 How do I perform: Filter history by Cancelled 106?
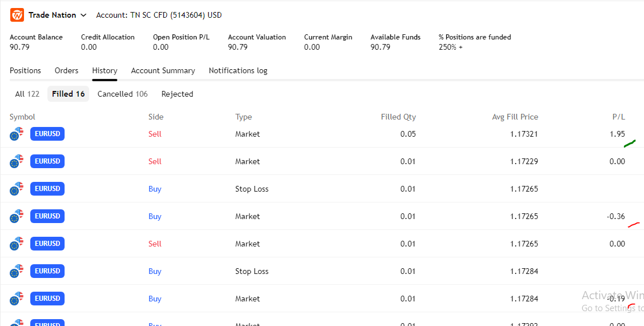122,94
